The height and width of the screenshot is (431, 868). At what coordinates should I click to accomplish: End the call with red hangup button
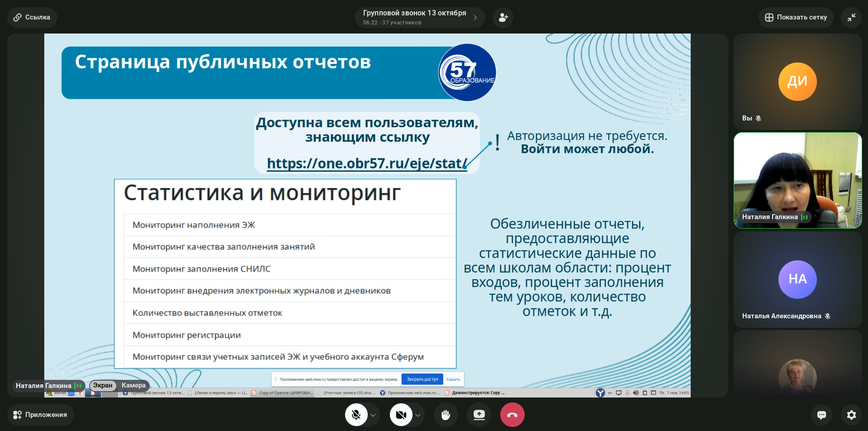coord(512,415)
